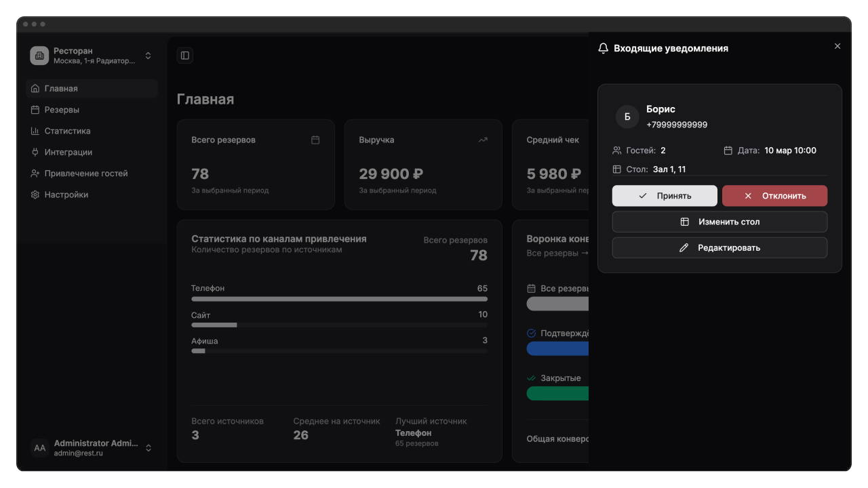Open the Administrator account menu chevron

tap(149, 448)
